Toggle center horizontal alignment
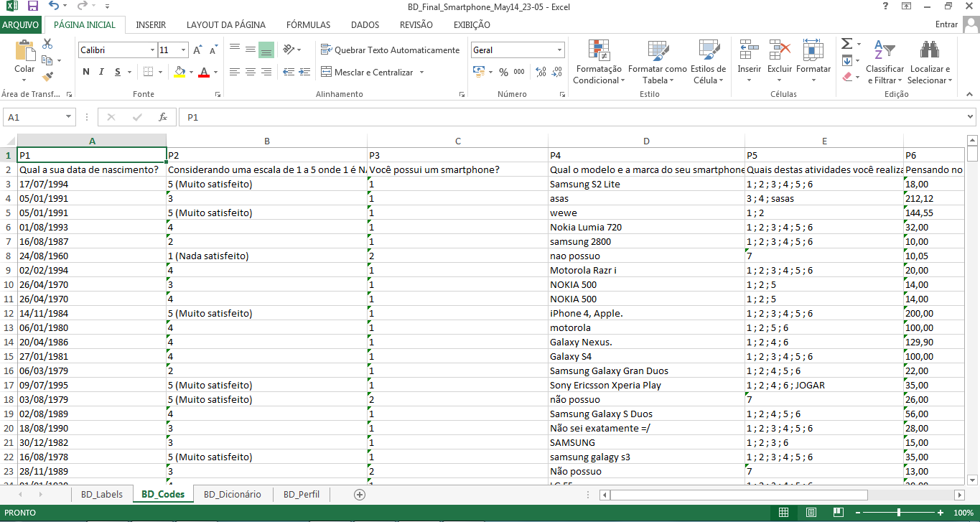980x522 pixels. [251, 72]
